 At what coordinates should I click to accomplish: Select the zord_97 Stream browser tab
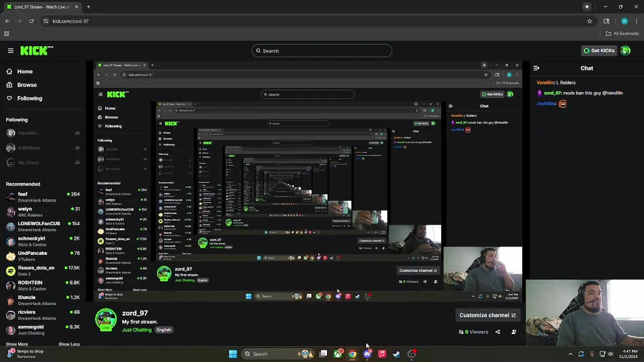click(43, 7)
